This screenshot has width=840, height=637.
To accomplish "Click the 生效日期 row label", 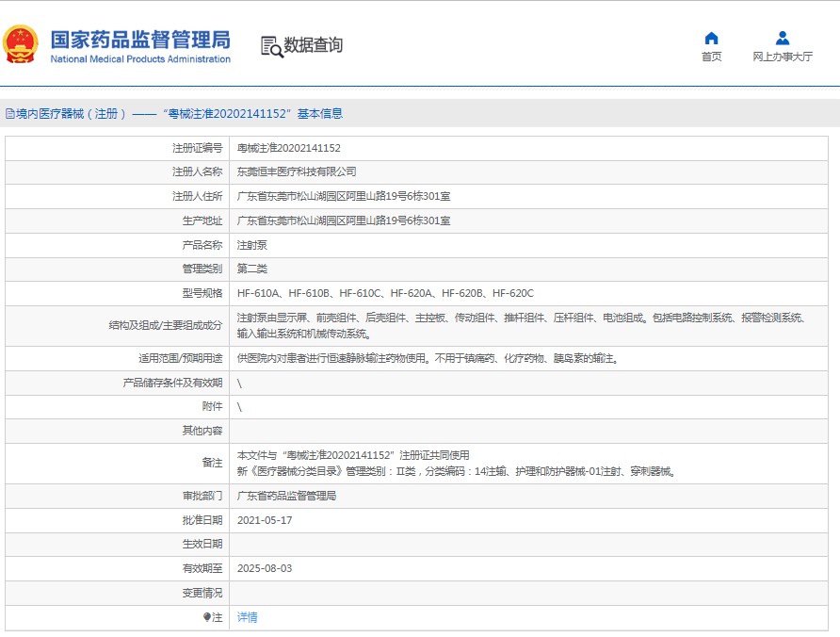I will tap(202, 544).
